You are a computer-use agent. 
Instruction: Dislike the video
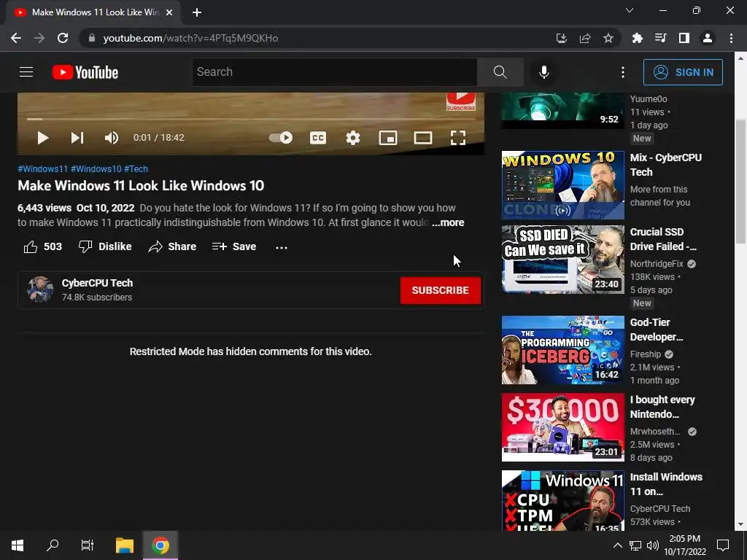coord(105,246)
